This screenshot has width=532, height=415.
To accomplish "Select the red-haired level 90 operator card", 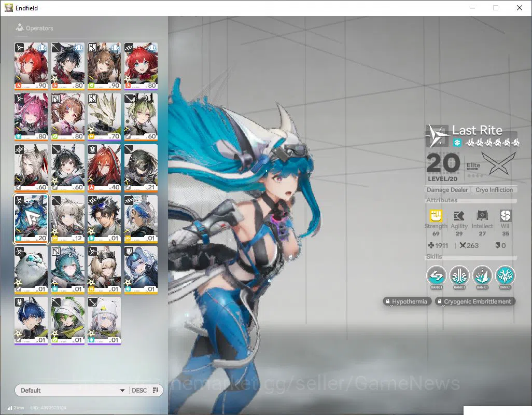I will (31, 66).
